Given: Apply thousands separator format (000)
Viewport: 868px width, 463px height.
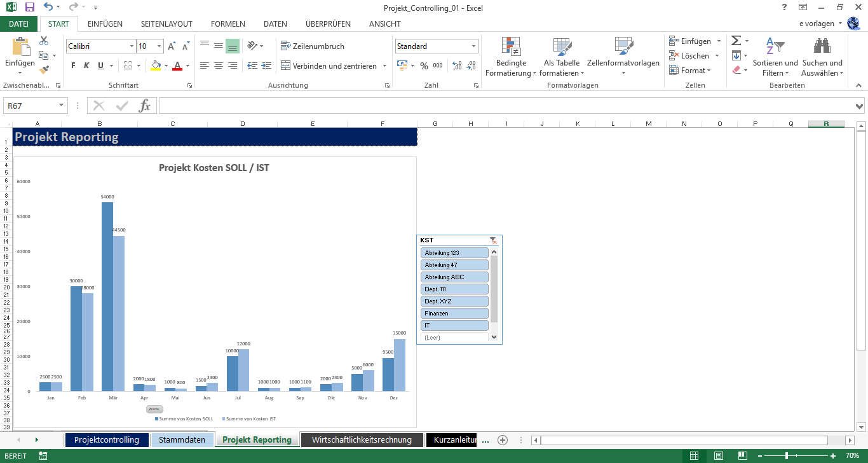Looking at the screenshot, I should pyautogui.click(x=438, y=66).
